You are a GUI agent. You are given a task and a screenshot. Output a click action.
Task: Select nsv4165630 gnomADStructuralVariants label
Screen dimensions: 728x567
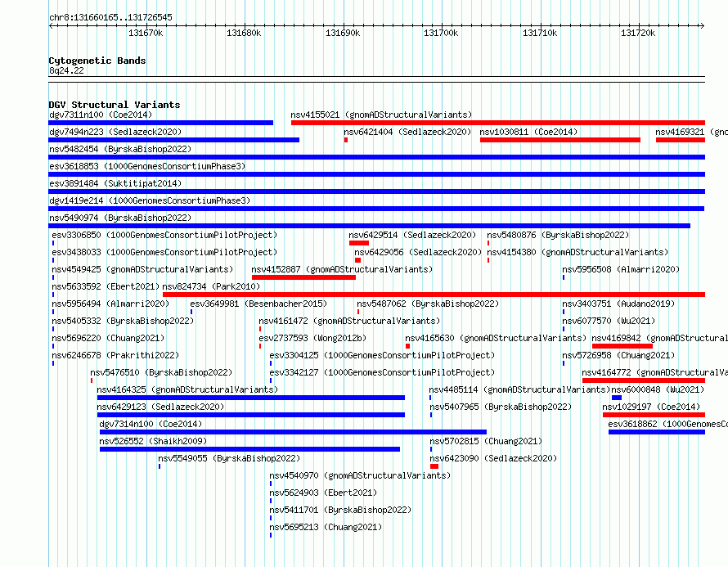tap(496, 338)
